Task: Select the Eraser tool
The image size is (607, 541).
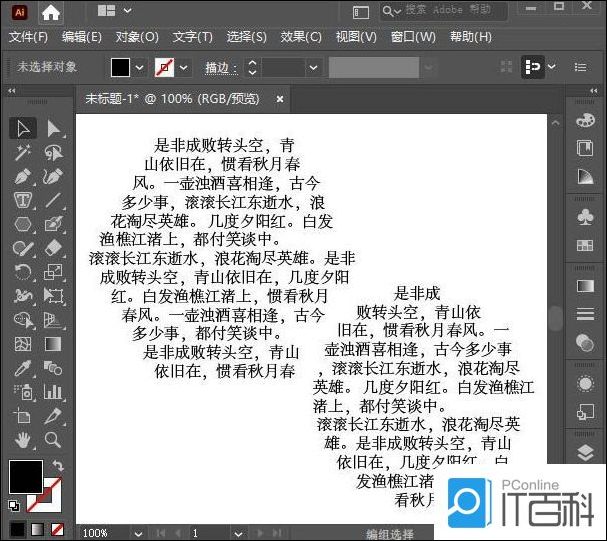Action: click(53, 248)
